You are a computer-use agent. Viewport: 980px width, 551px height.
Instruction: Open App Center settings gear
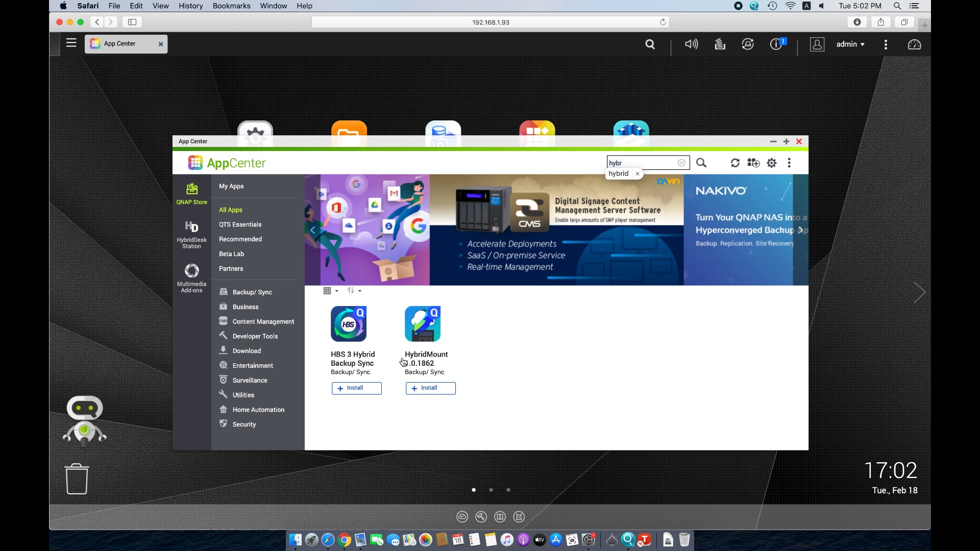click(x=772, y=163)
